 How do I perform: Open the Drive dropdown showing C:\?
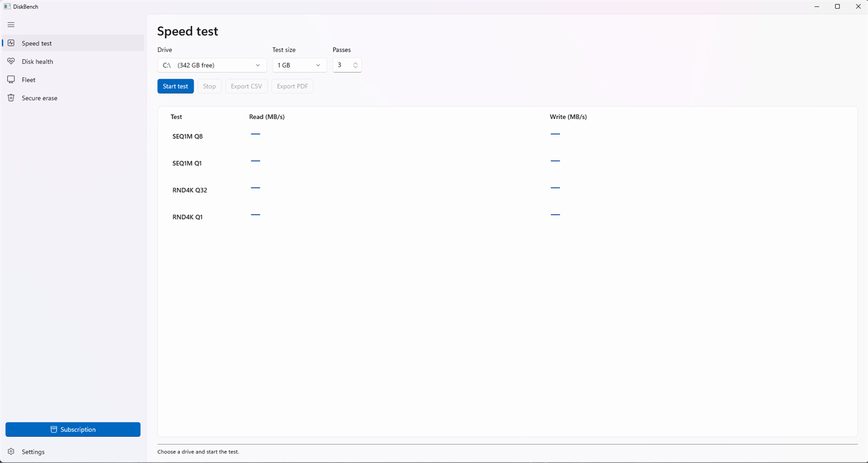(x=212, y=65)
